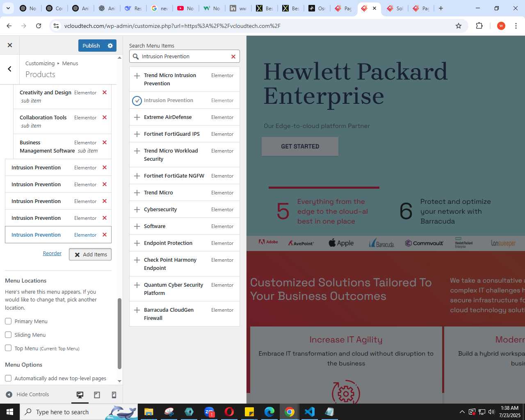Click in the Search Menu Items field
The width and height of the screenshot is (525, 420).
click(185, 57)
